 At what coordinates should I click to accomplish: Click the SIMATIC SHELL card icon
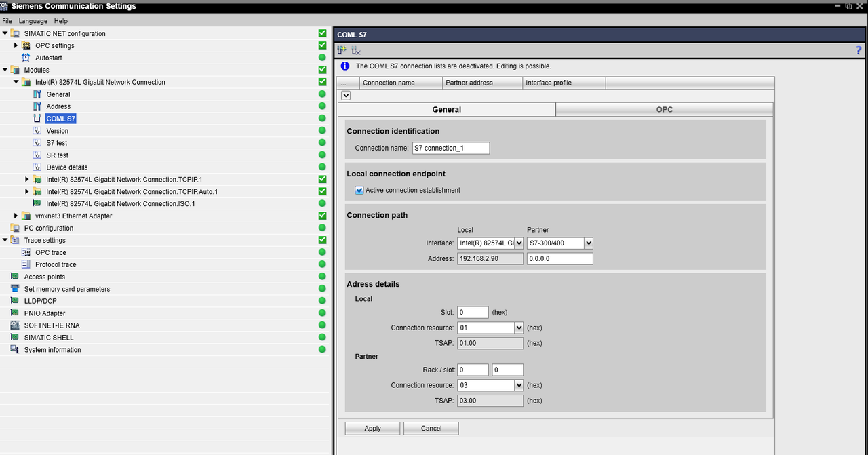tap(15, 338)
